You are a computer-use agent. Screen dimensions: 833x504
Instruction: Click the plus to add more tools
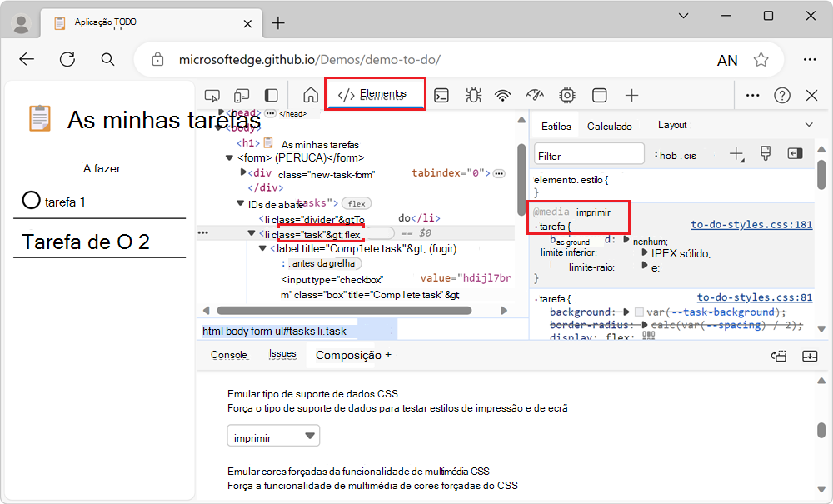[x=631, y=96]
